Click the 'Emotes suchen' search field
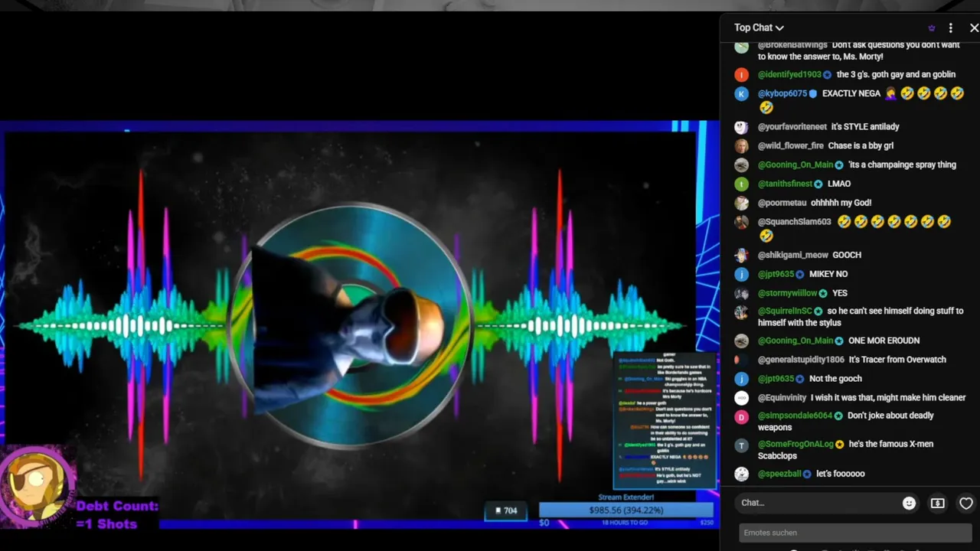 (855, 533)
